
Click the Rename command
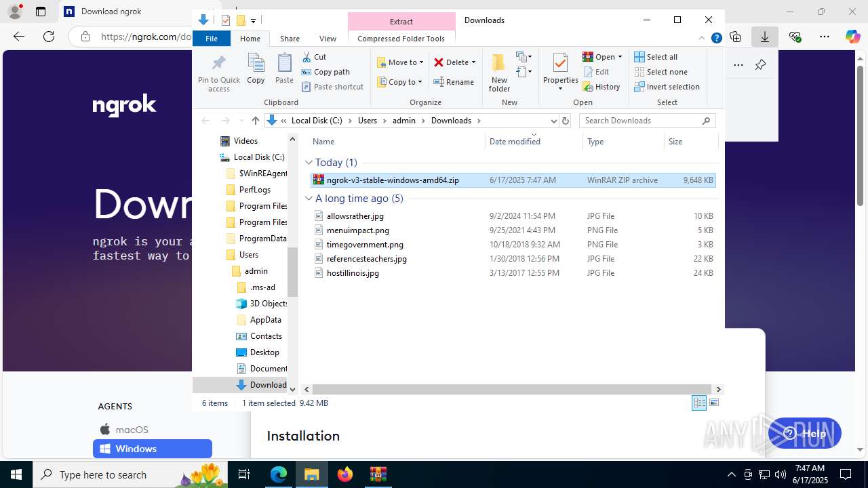click(x=454, y=82)
